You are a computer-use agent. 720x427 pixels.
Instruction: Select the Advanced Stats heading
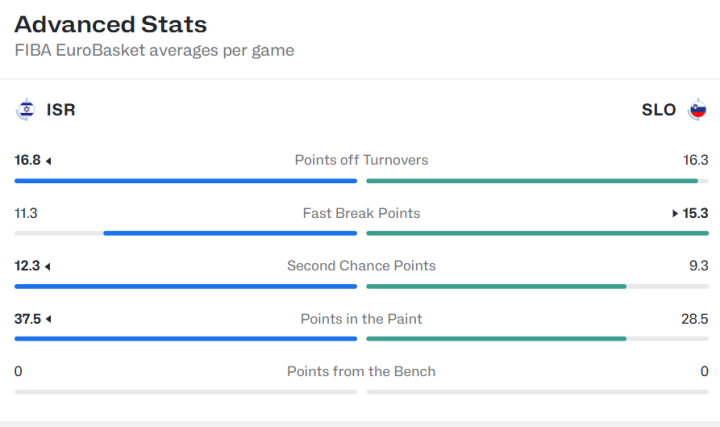pos(111,24)
